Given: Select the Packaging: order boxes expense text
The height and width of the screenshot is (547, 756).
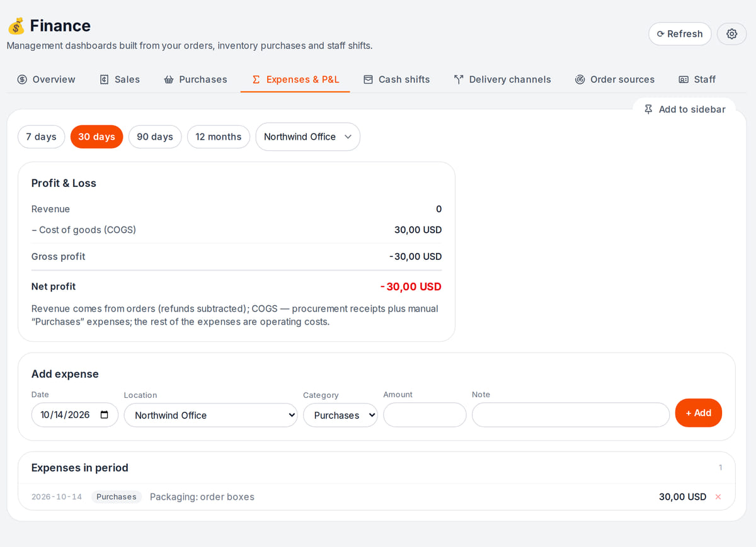Looking at the screenshot, I should tap(202, 497).
